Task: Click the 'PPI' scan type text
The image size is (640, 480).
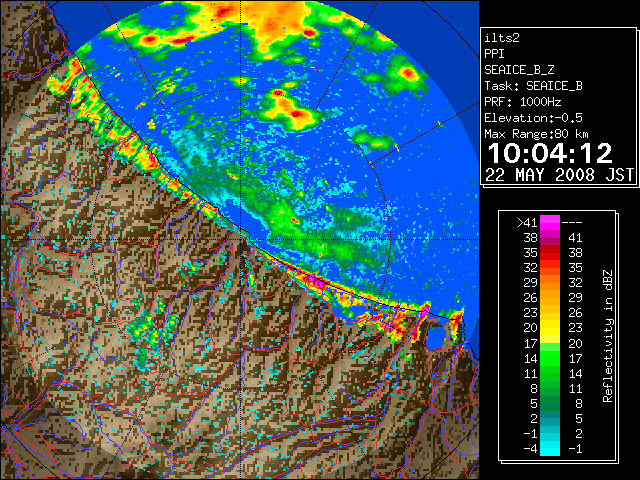Action: coord(494,54)
